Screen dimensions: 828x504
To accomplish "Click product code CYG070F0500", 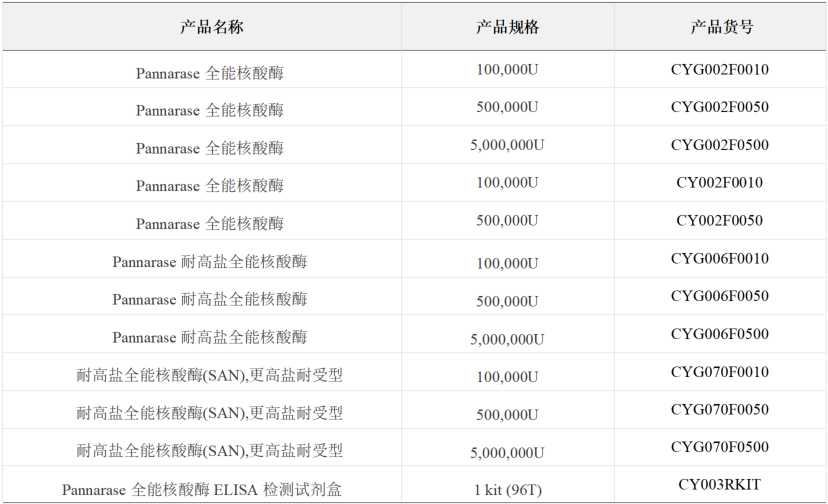I will (x=720, y=447).
